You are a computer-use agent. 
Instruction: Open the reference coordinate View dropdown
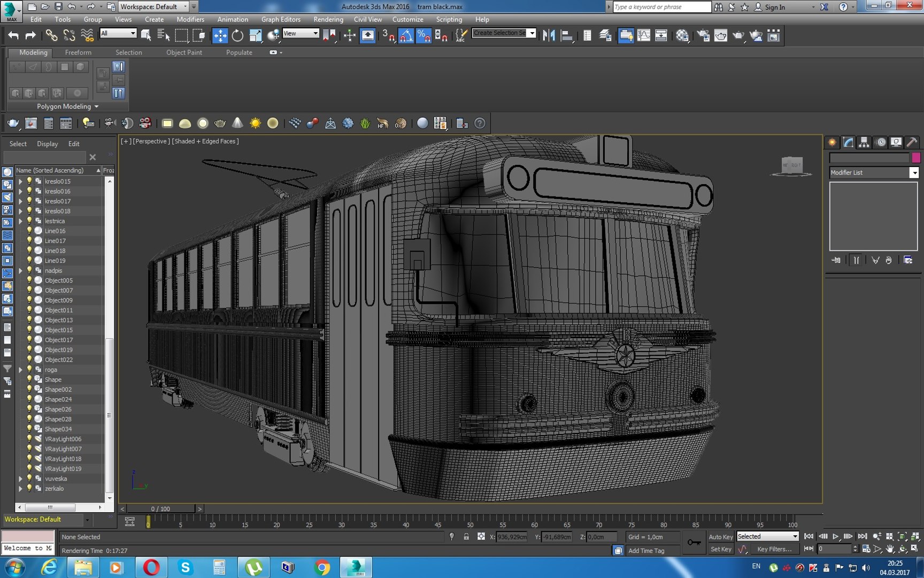[301, 33]
